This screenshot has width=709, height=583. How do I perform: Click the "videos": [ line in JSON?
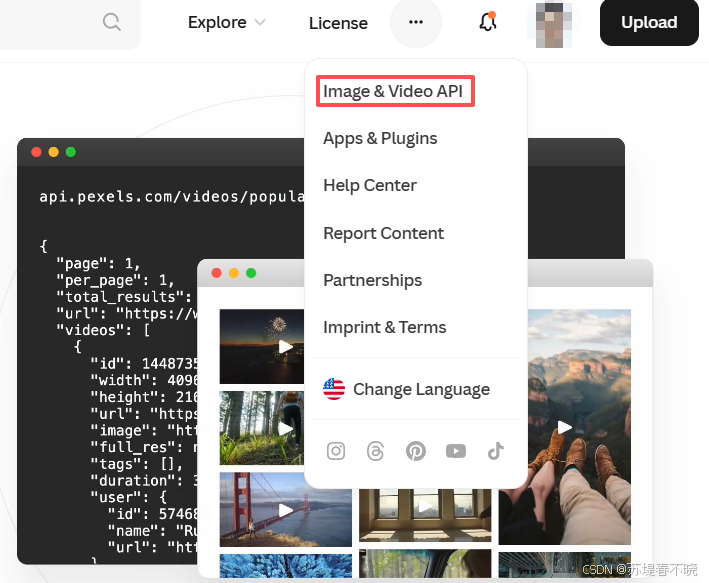[103, 330]
